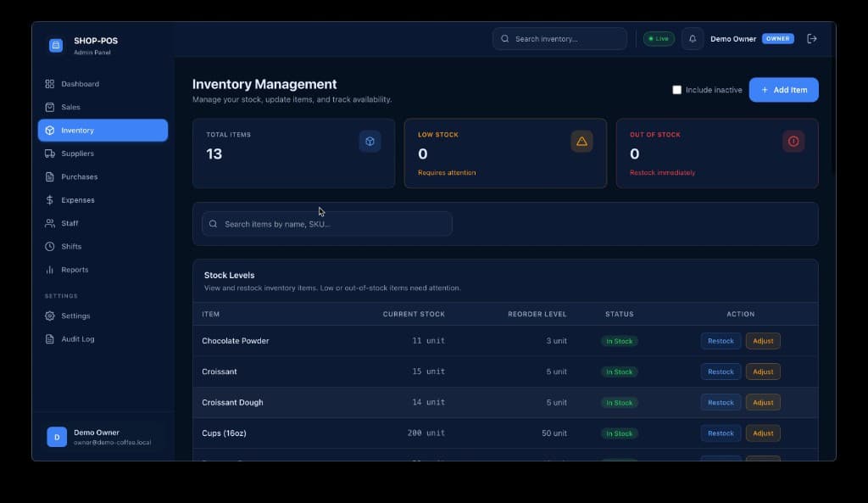Click the Out of Stock alert icon

793,142
